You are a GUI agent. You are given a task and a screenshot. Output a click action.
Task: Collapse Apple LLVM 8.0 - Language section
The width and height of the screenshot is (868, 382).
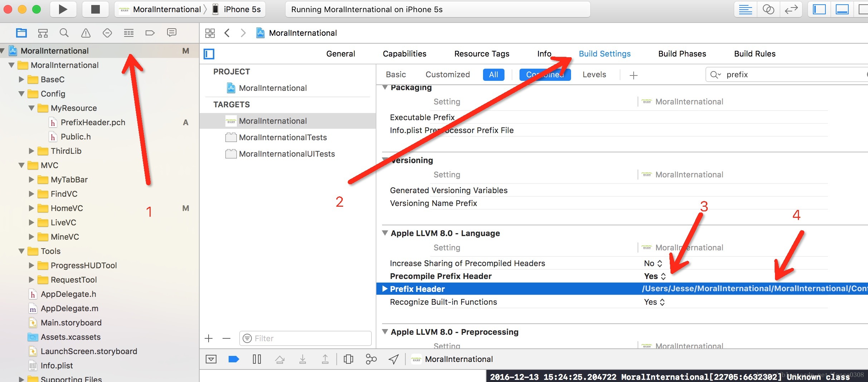tap(385, 233)
